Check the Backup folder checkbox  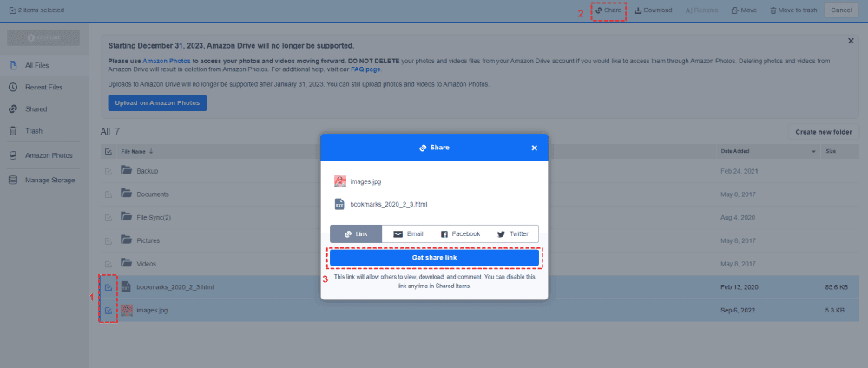pyautogui.click(x=108, y=172)
